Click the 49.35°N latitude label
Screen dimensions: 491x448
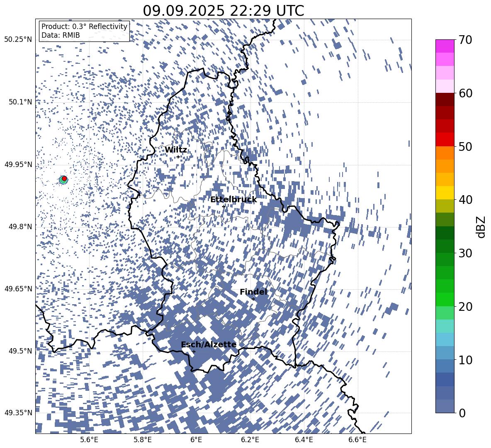[x=18, y=413]
